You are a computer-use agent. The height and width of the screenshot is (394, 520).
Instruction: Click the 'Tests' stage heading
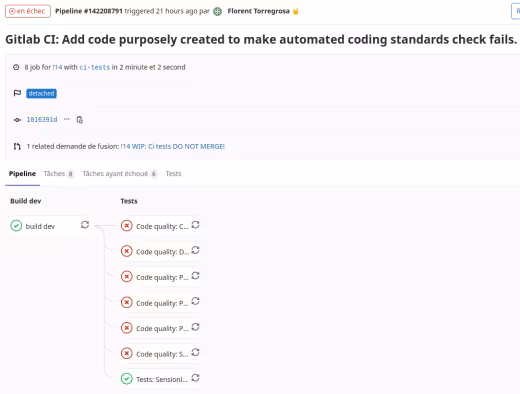coord(129,201)
